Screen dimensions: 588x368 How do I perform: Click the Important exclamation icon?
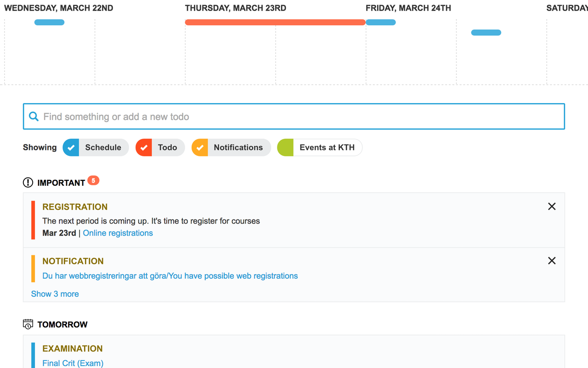tap(28, 183)
